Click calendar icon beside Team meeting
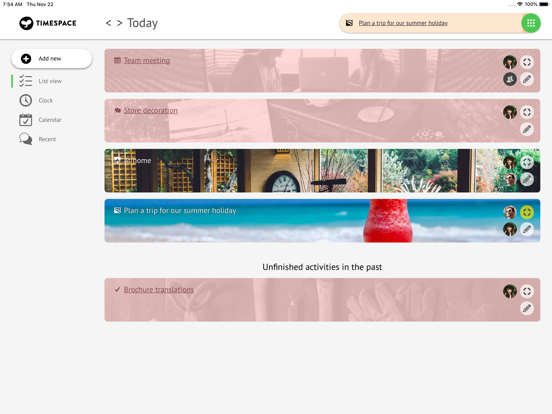This screenshot has height=414, width=552. (117, 61)
